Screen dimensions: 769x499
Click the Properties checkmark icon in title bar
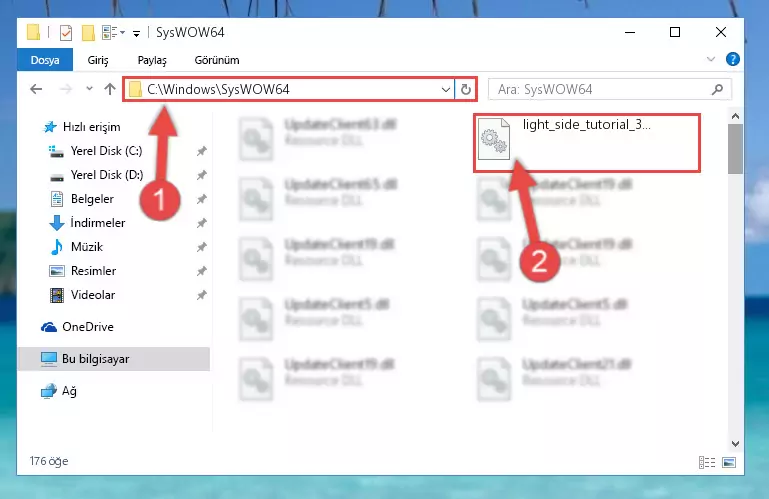click(x=66, y=33)
